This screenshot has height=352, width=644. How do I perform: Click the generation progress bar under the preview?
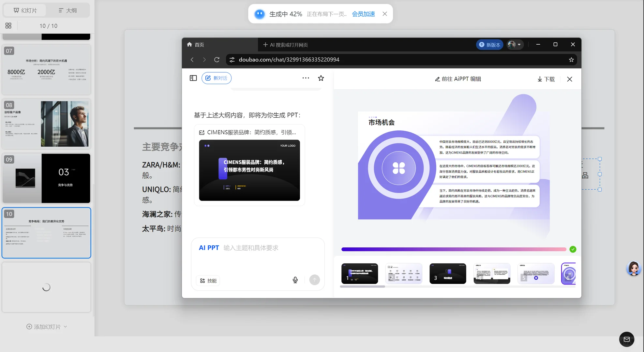(453, 249)
